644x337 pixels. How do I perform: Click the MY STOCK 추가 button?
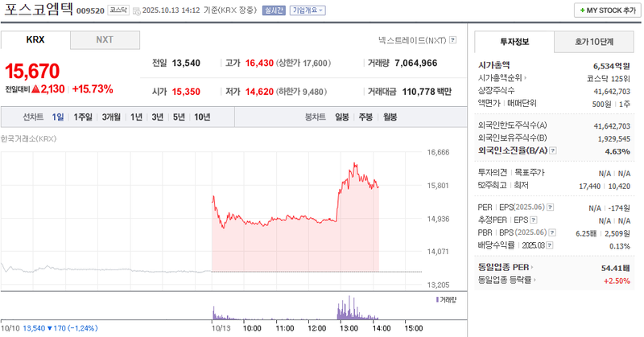[606, 10]
